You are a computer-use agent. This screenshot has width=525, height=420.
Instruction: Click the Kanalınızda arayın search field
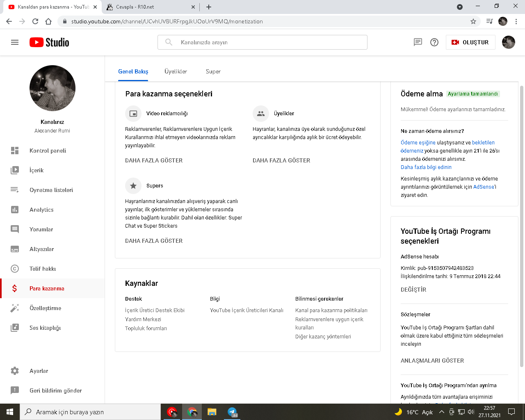(262, 42)
